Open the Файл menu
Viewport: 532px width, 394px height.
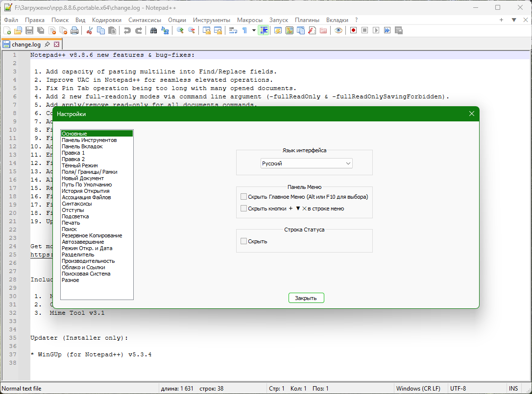(x=11, y=20)
